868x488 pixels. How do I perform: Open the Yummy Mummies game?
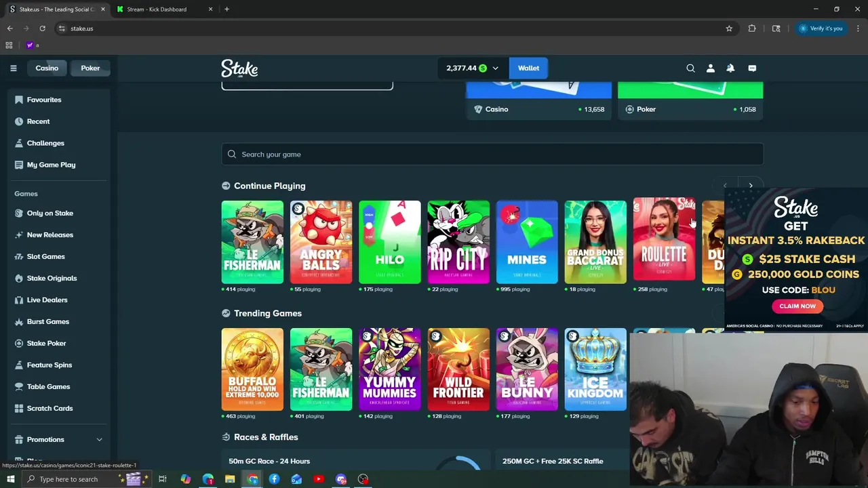389,369
